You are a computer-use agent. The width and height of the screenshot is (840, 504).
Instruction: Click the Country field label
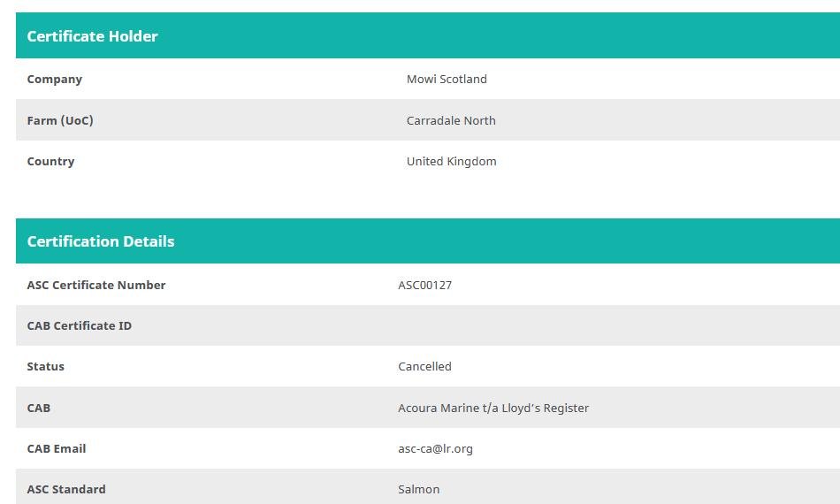click(x=50, y=161)
